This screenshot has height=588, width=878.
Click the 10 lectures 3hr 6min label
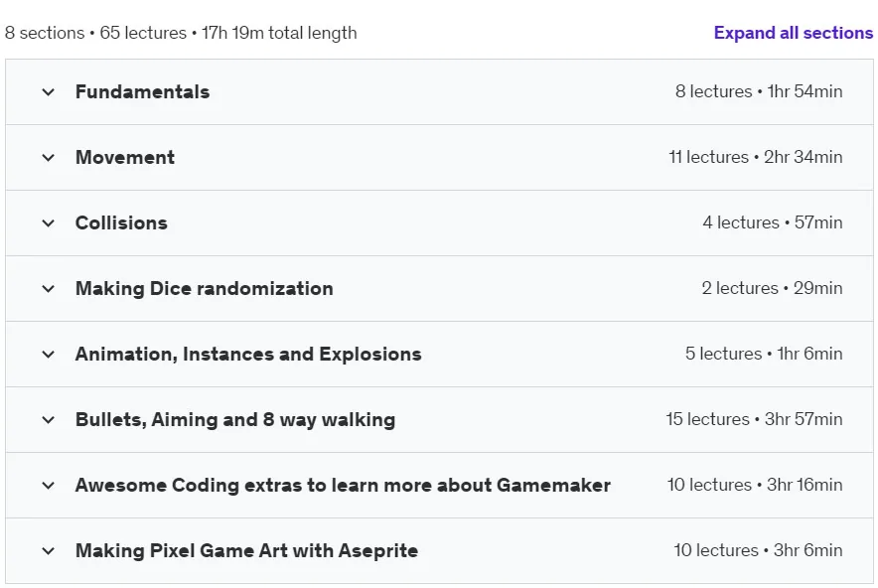point(758,550)
